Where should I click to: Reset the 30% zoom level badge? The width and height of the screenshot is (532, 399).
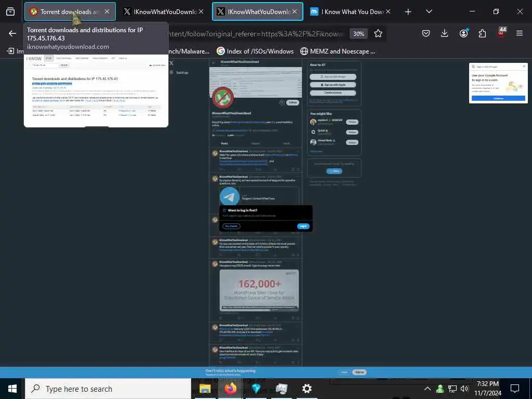(358, 34)
